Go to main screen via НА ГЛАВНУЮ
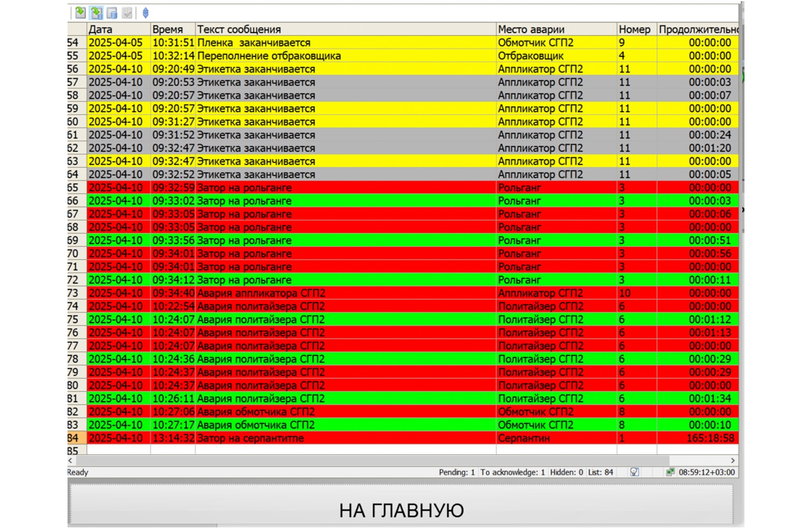The image size is (812, 529). [402, 506]
